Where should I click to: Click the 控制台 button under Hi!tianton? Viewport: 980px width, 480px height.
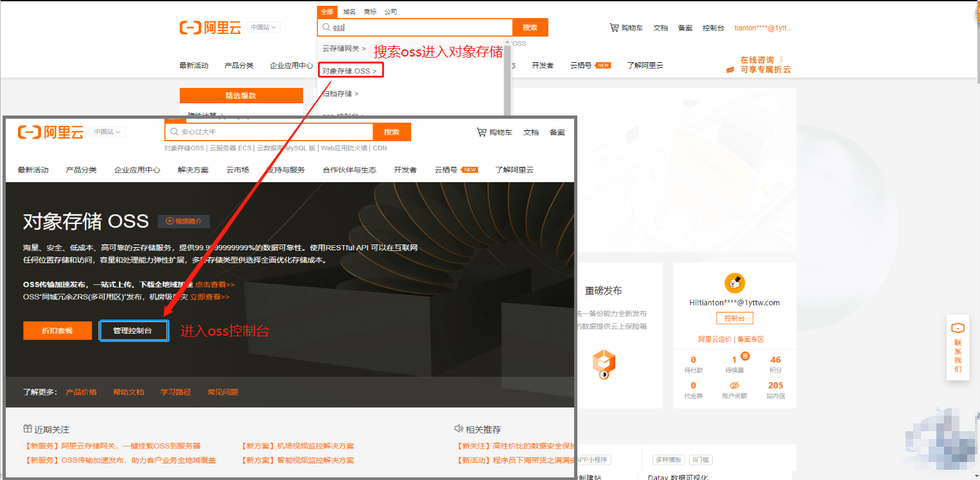734,318
